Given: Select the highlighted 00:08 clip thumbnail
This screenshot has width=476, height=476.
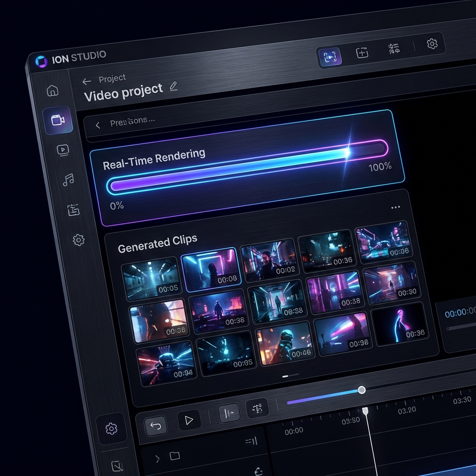Looking at the screenshot, I should pos(210,269).
